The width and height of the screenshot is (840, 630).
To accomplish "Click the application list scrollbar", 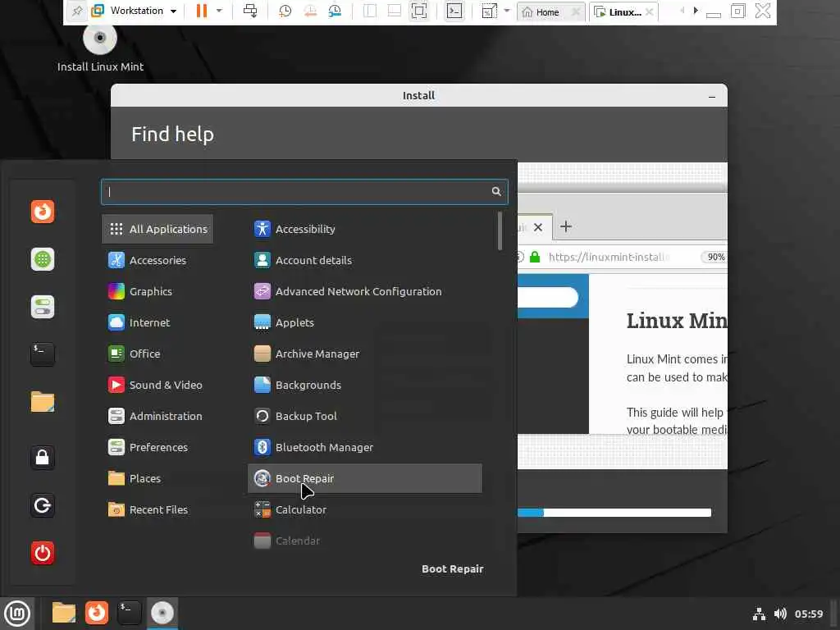I will [x=500, y=231].
